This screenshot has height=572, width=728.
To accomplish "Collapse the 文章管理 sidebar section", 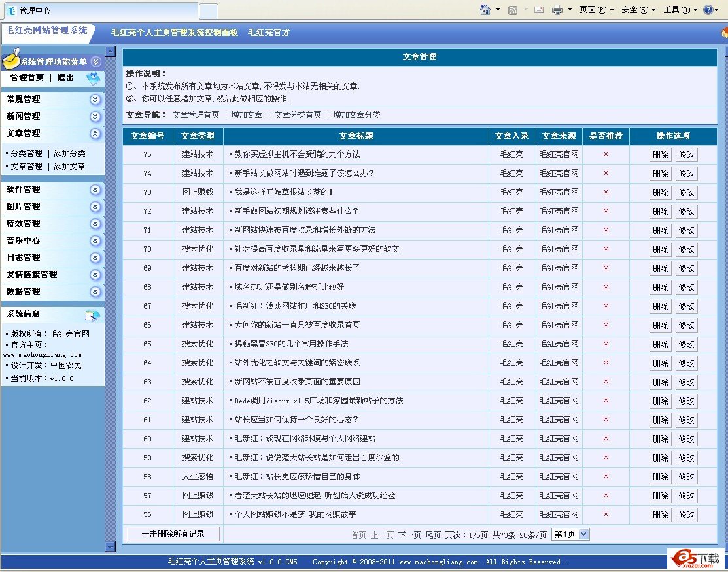I will click(x=95, y=133).
